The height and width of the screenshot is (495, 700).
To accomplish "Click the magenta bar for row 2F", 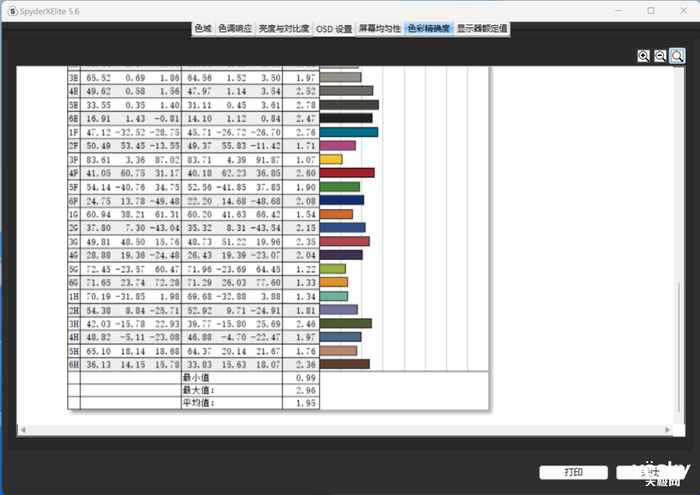I will click(x=338, y=146).
